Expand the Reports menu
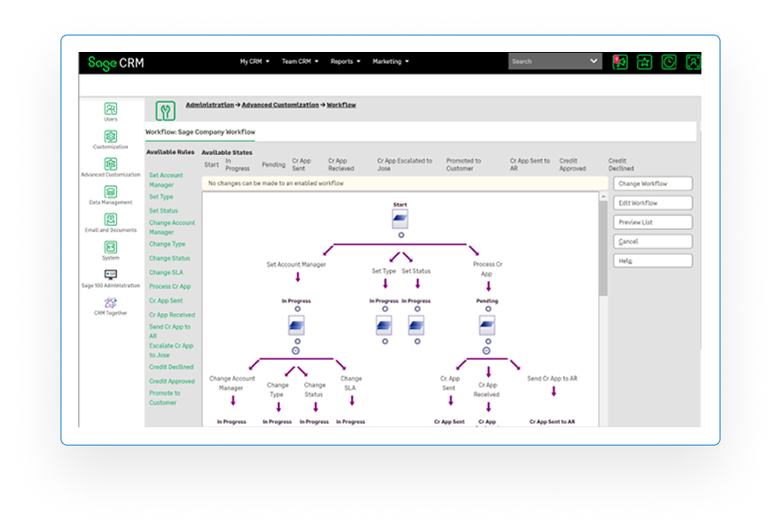The width and height of the screenshot is (781, 532). point(345,61)
